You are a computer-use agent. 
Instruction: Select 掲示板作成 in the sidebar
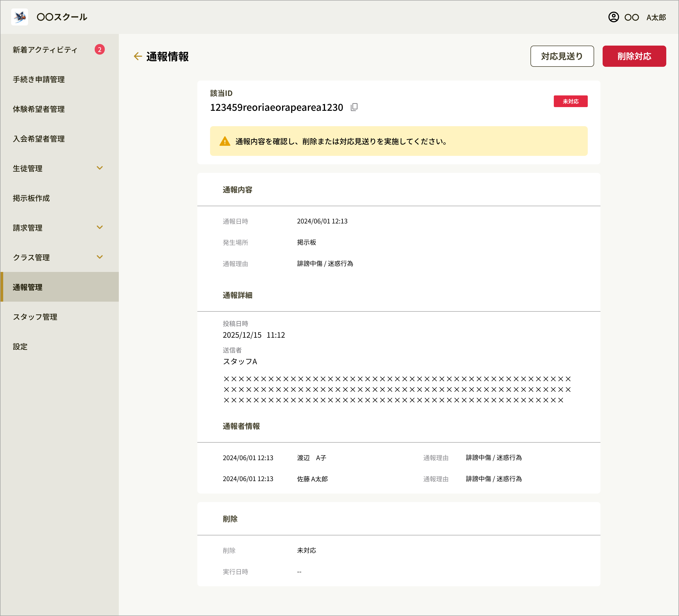(x=59, y=198)
